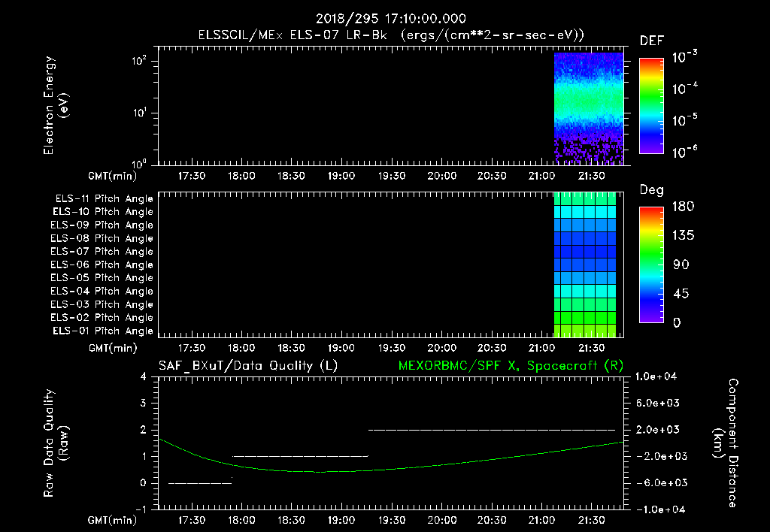Screen dimensions: 770x532
Task: Select the ELS-05 Pitch Angle row label
Action: point(102,278)
